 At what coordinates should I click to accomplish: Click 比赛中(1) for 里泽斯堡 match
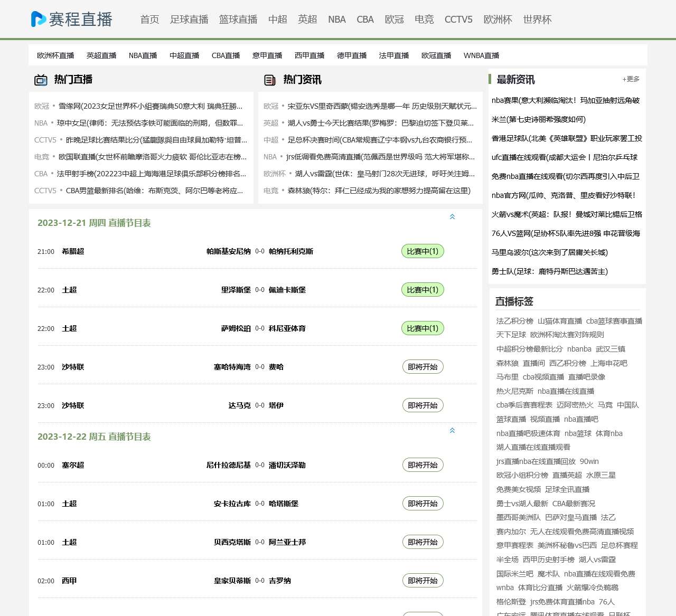422,290
